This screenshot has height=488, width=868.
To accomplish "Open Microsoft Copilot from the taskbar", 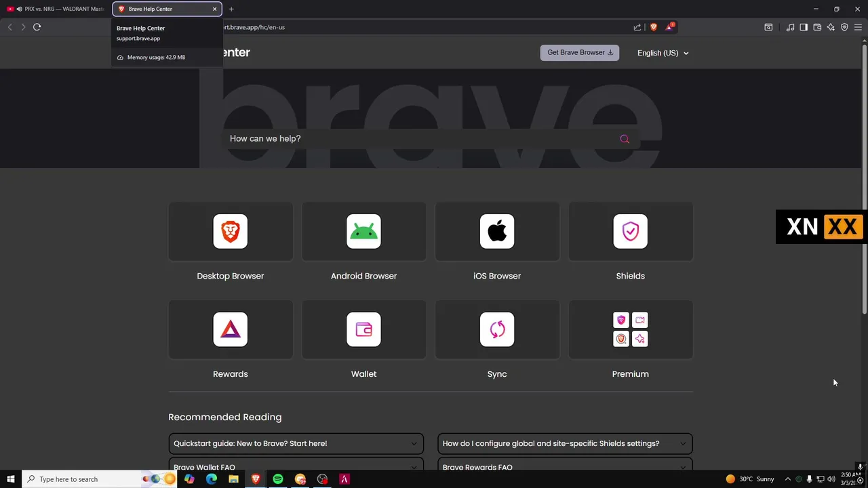I will (189, 479).
